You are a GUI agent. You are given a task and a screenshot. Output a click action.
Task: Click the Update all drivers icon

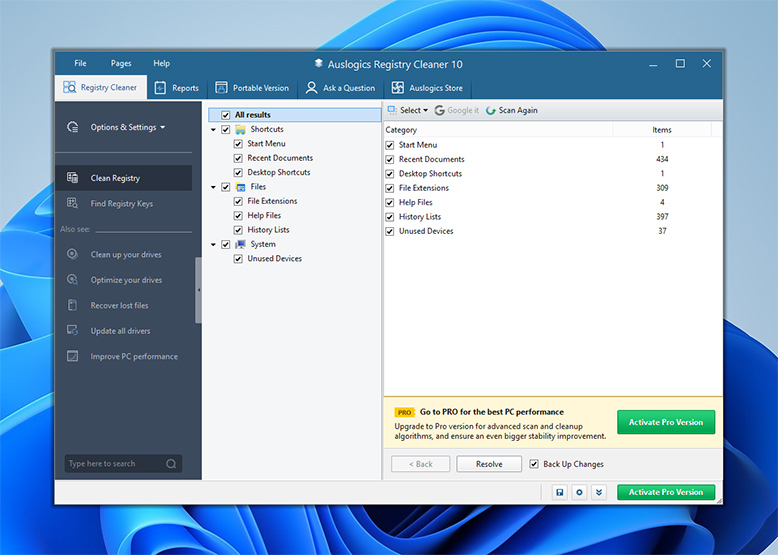(72, 330)
